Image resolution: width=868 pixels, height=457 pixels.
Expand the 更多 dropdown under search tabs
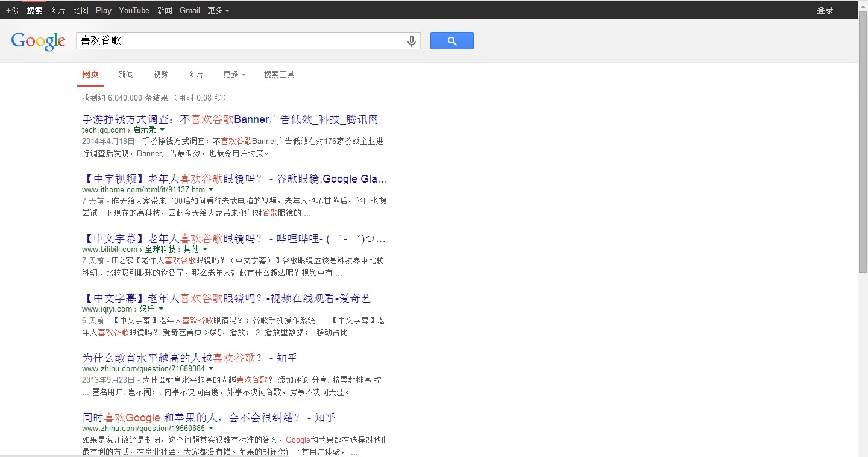[x=234, y=74]
